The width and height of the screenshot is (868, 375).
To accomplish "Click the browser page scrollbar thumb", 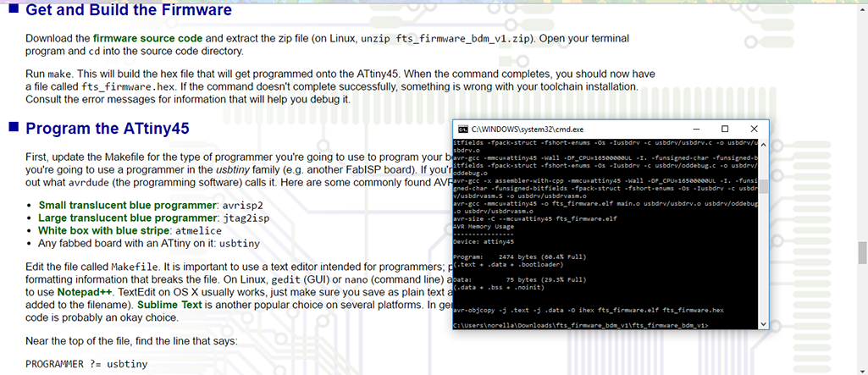I will click(x=862, y=253).
